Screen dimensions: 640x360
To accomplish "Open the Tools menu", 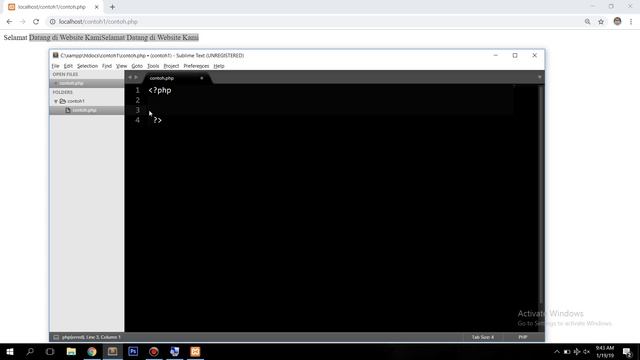I will pos(153,66).
